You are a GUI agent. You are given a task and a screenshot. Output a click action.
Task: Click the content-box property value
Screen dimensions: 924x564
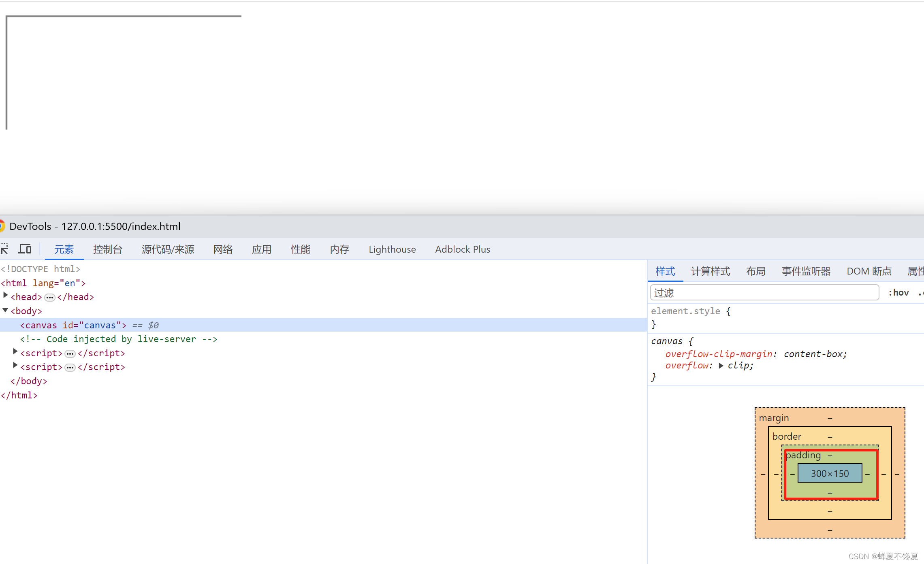813,354
